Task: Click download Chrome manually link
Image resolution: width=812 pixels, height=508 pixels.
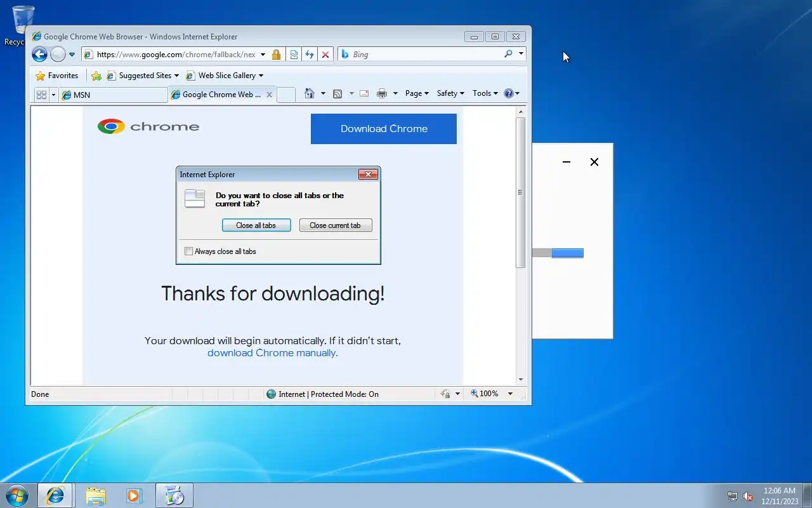Action: pos(273,353)
